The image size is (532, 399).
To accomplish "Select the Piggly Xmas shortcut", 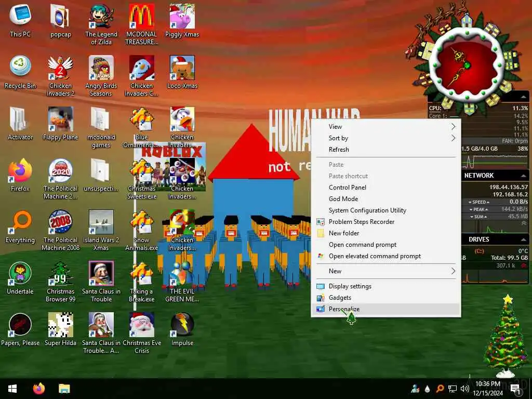I will point(182,20).
